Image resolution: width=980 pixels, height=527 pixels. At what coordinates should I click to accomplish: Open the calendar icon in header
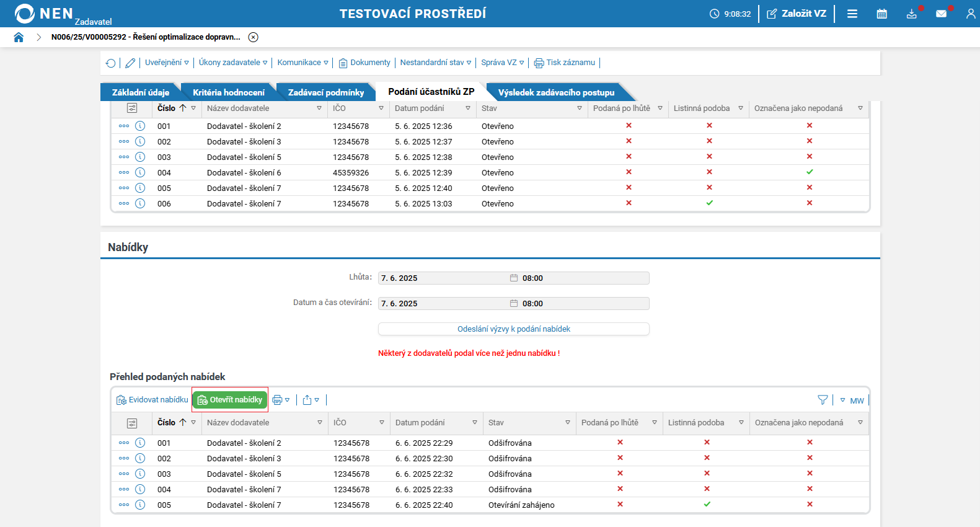pos(881,14)
